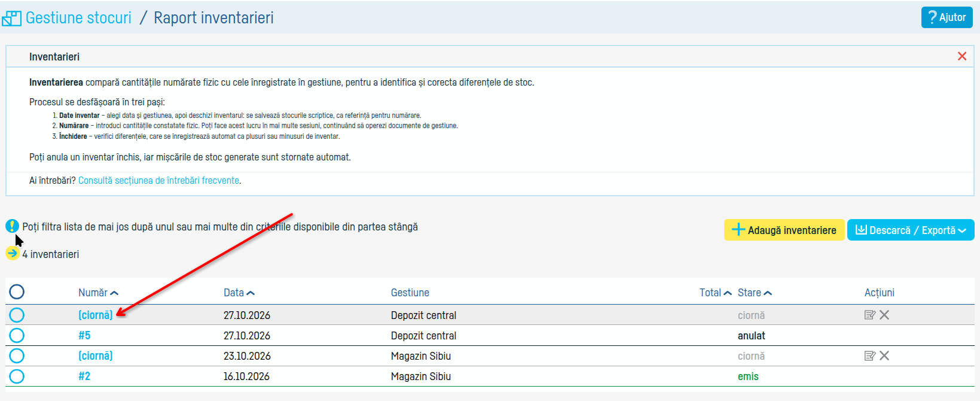This screenshot has width=980, height=401.
Task: Open the întrebări frecvente link
Action: (158, 180)
